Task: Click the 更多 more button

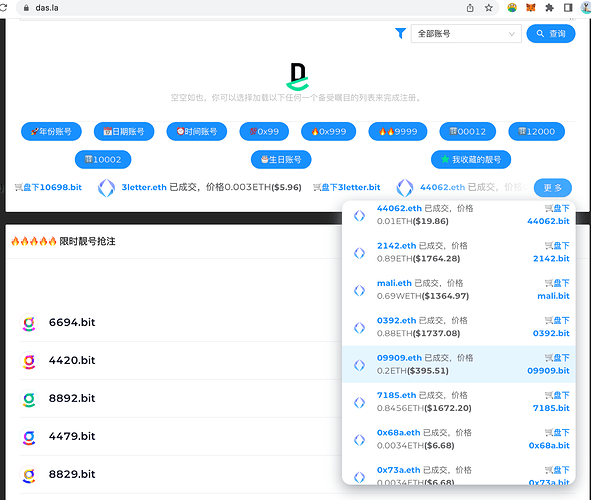Action: click(553, 188)
